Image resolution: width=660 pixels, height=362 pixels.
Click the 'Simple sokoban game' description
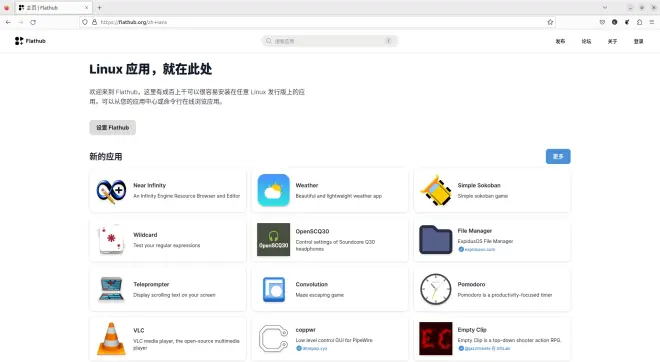[483, 196]
